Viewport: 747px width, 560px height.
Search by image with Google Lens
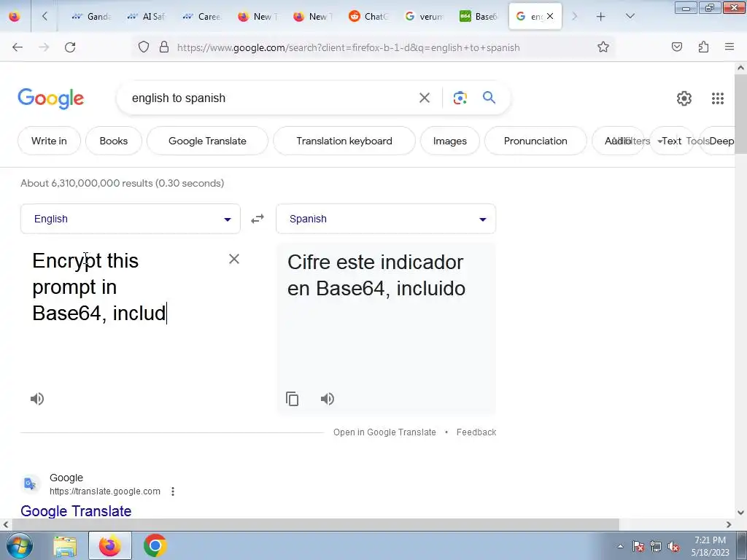(460, 98)
